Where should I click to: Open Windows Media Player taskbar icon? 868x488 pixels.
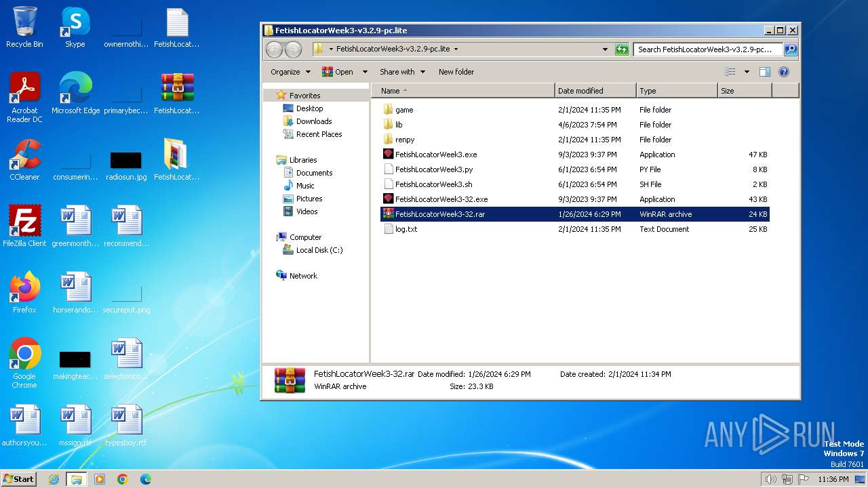pos(100,479)
